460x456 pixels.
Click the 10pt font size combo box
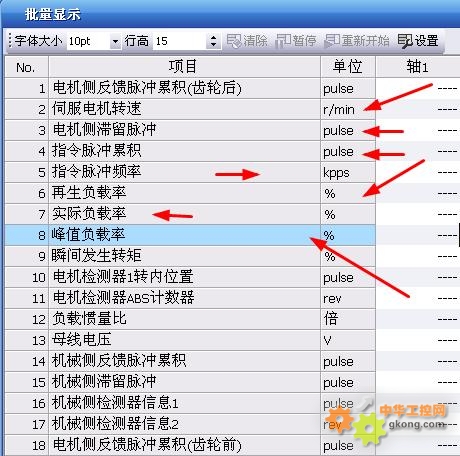[x=94, y=41]
